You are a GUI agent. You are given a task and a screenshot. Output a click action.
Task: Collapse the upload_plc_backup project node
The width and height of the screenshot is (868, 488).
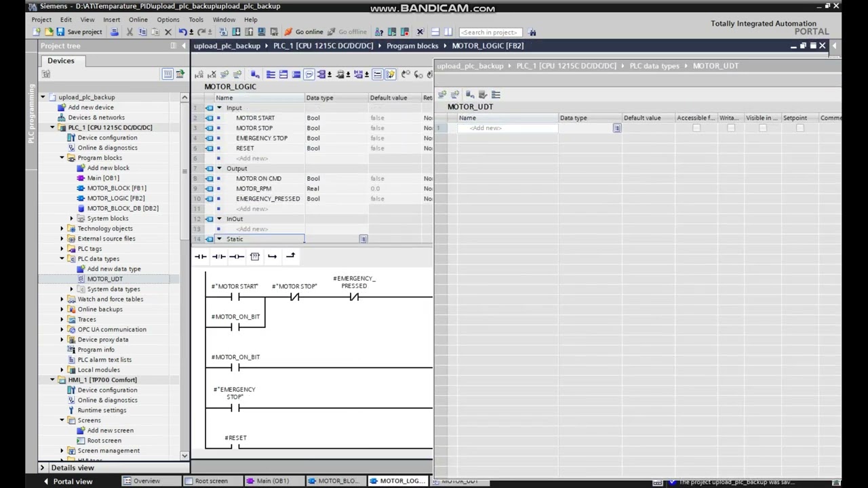click(x=43, y=97)
